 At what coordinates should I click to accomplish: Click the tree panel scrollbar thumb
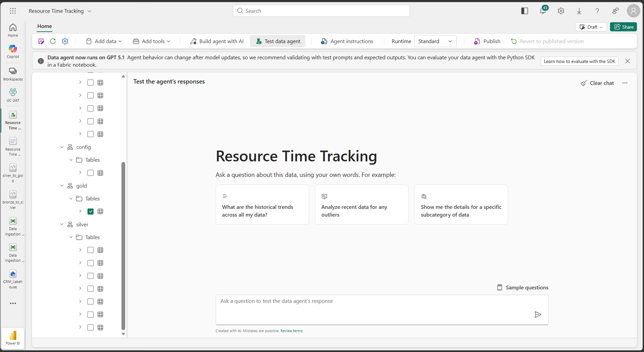pyautogui.click(x=123, y=246)
